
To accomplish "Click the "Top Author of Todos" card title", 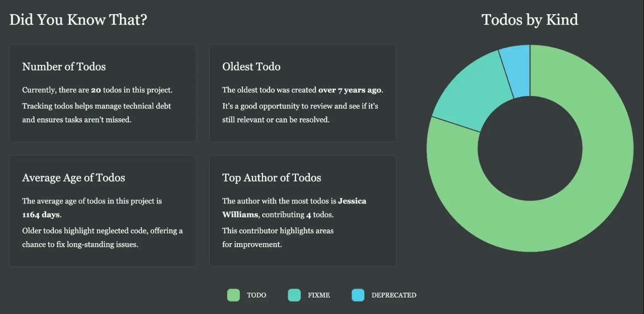I will (x=271, y=178).
